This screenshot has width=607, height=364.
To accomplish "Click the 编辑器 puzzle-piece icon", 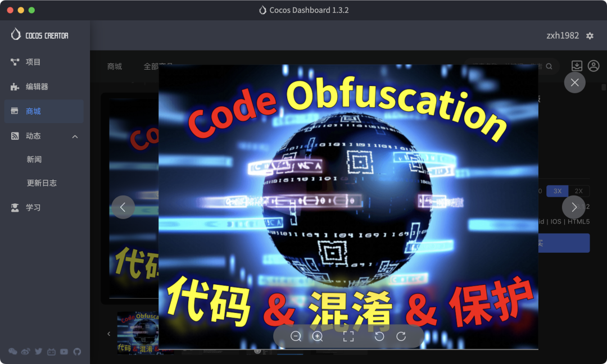I will (15, 87).
